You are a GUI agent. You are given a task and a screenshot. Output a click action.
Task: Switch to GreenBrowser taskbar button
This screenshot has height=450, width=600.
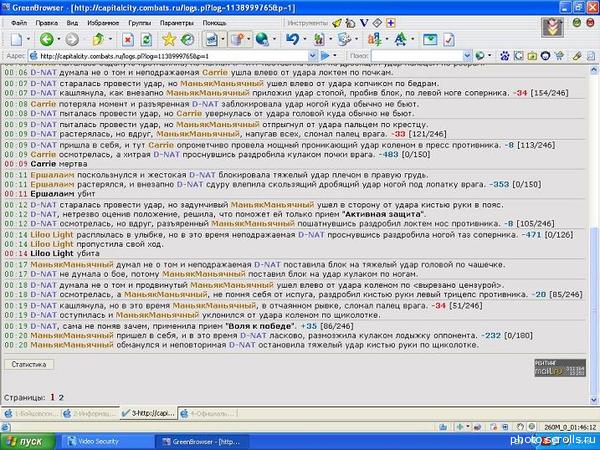[x=201, y=442]
